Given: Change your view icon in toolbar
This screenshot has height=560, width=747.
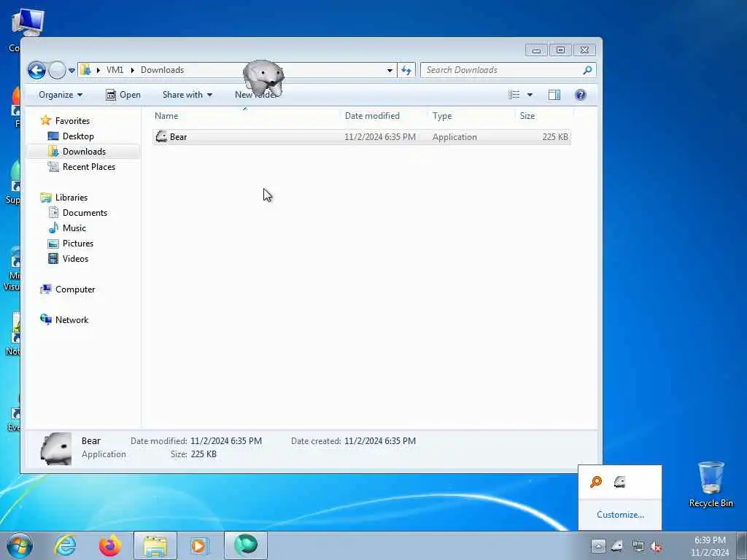Looking at the screenshot, I should 514,95.
